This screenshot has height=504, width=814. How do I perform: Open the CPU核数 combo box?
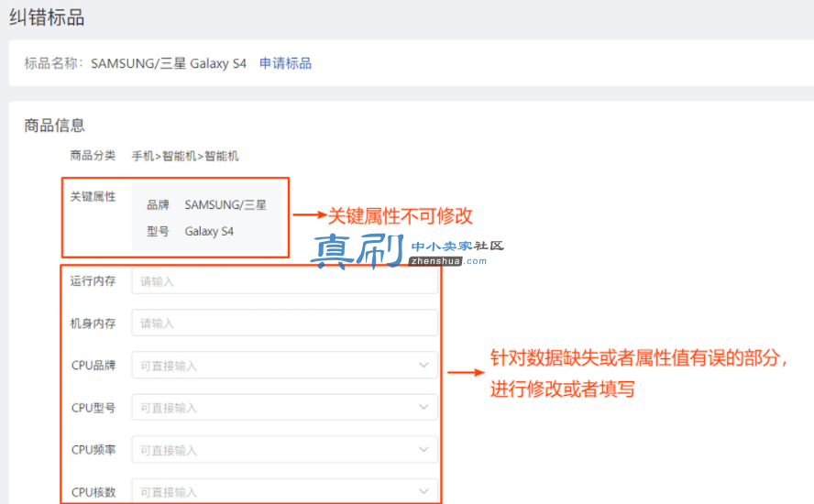(284, 491)
